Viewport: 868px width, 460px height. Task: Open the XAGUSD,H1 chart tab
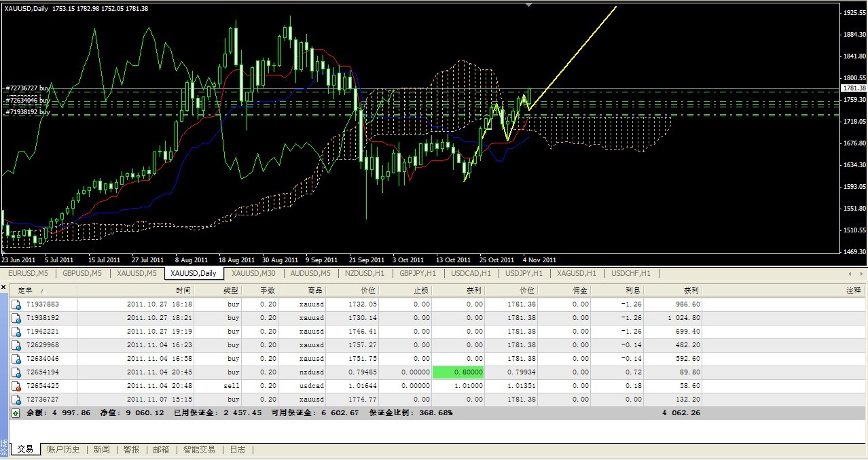(576, 273)
